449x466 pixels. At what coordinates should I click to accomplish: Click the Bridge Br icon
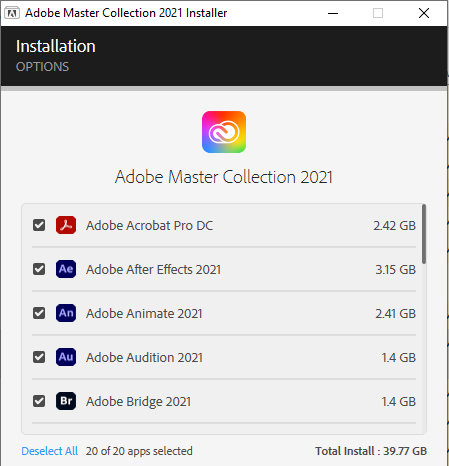[66, 401]
